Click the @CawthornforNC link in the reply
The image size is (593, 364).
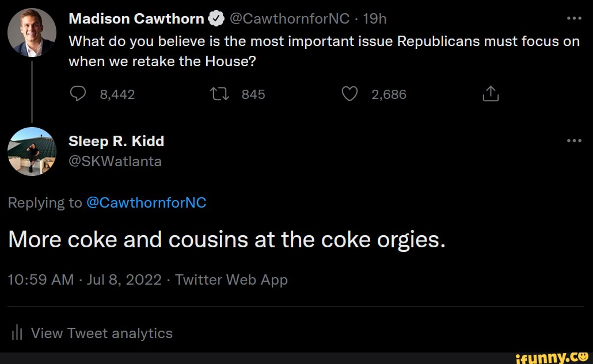click(x=147, y=202)
